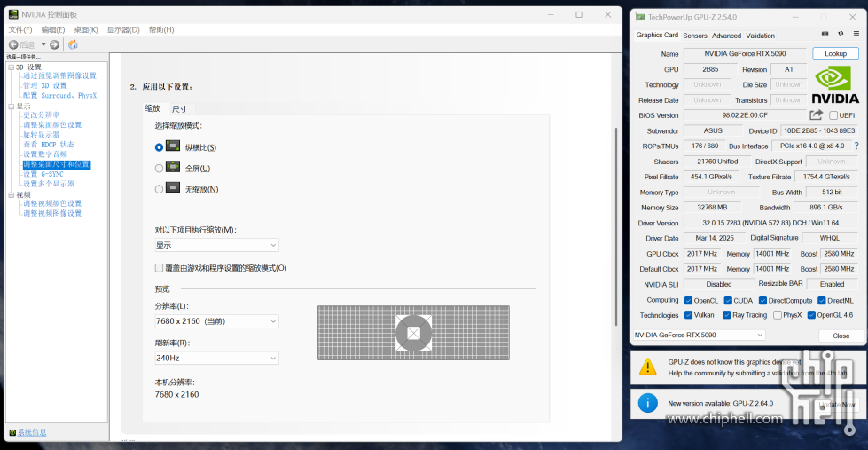Open the 刷新率 240Hz dropdown
This screenshot has height=450, width=868.
pyautogui.click(x=216, y=358)
